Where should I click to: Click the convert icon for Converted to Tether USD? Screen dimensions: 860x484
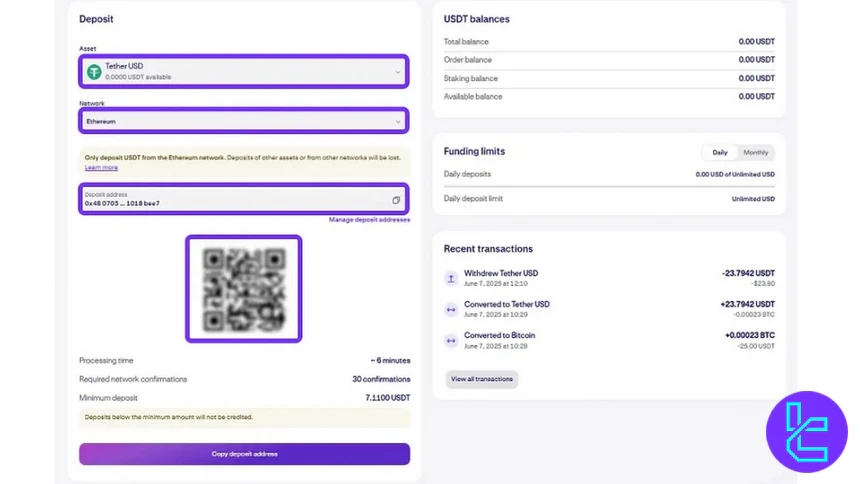click(451, 309)
